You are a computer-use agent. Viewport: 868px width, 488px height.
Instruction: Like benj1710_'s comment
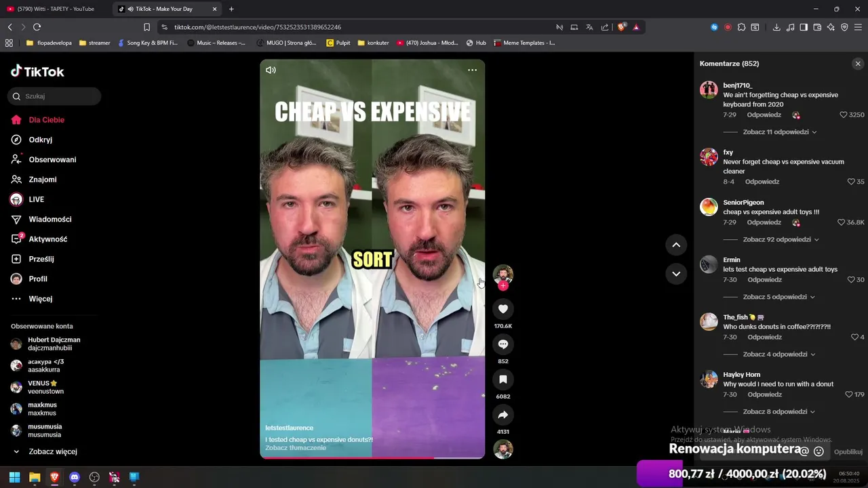pyautogui.click(x=844, y=115)
